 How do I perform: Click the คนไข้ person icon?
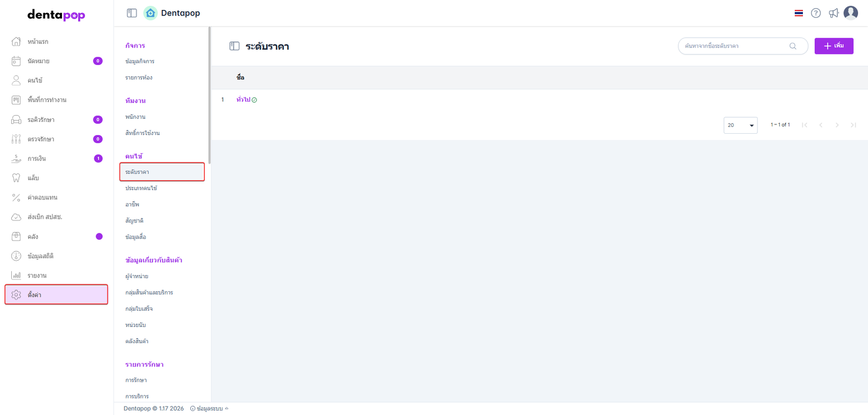click(x=17, y=81)
